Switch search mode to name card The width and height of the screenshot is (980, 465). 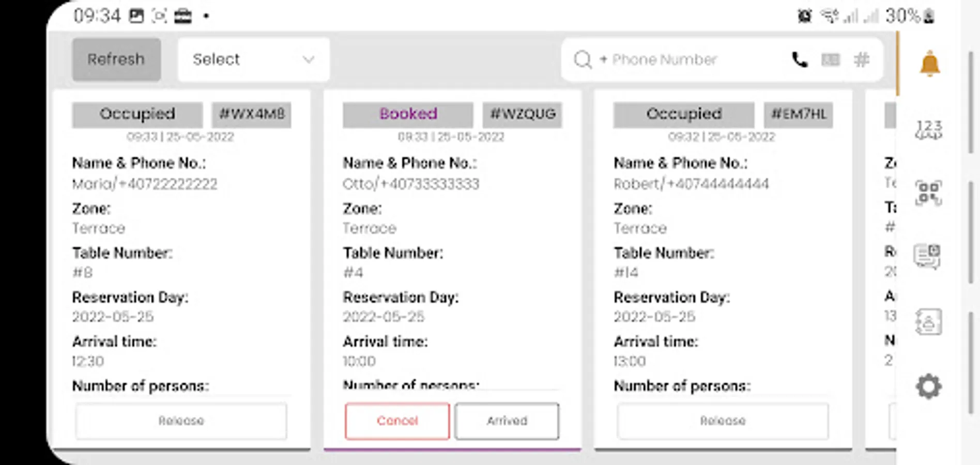830,60
